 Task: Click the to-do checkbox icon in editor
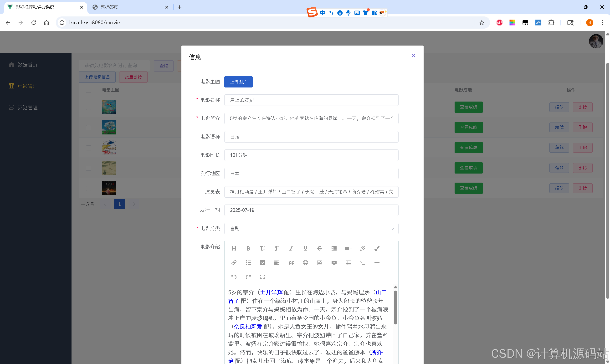[262, 263]
